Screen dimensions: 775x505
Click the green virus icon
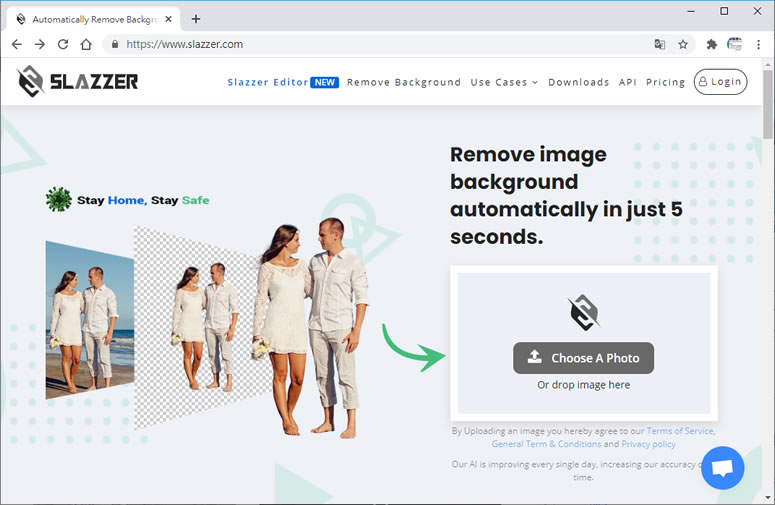click(59, 200)
